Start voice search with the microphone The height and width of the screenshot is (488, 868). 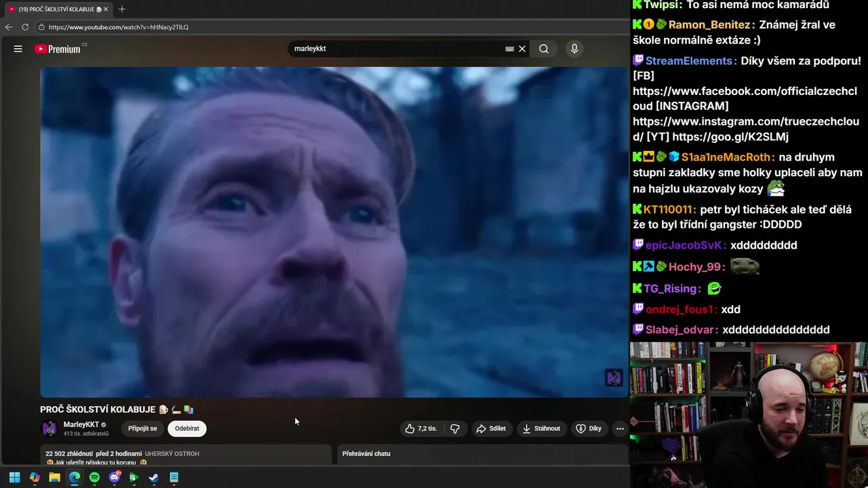(x=574, y=49)
